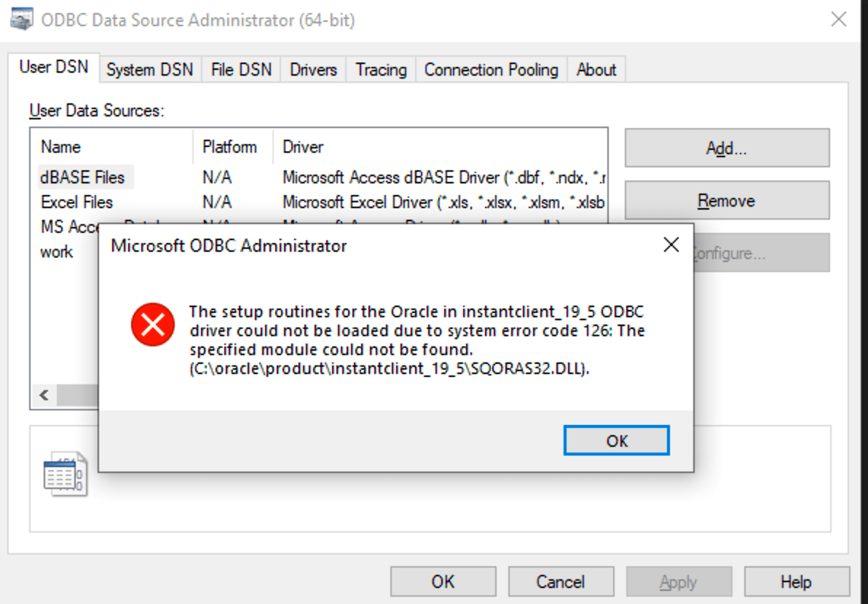Go to the Drivers tab
Viewport: 868px width, 604px height.
(313, 70)
